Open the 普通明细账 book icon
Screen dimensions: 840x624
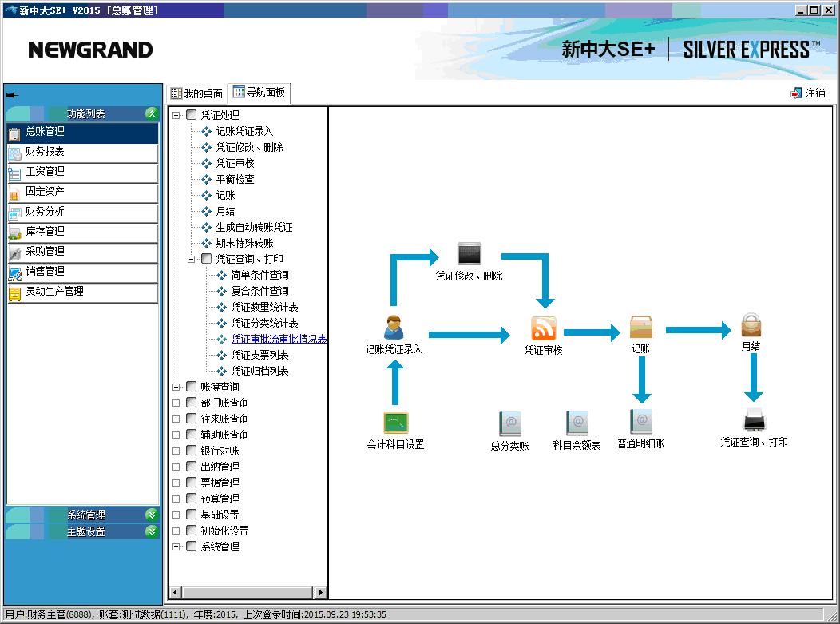(x=640, y=422)
